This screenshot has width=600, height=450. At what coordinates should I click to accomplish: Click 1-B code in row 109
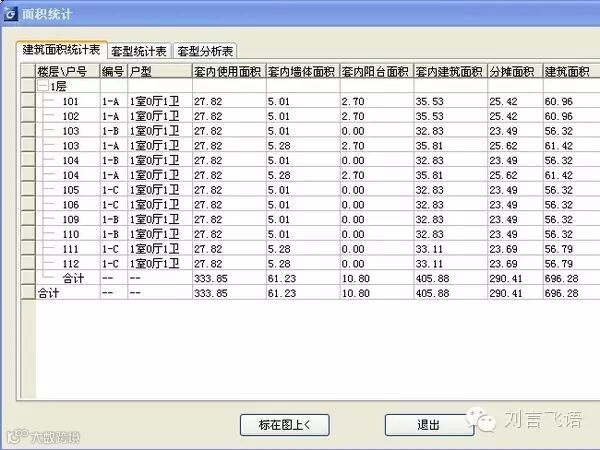coord(110,219)
